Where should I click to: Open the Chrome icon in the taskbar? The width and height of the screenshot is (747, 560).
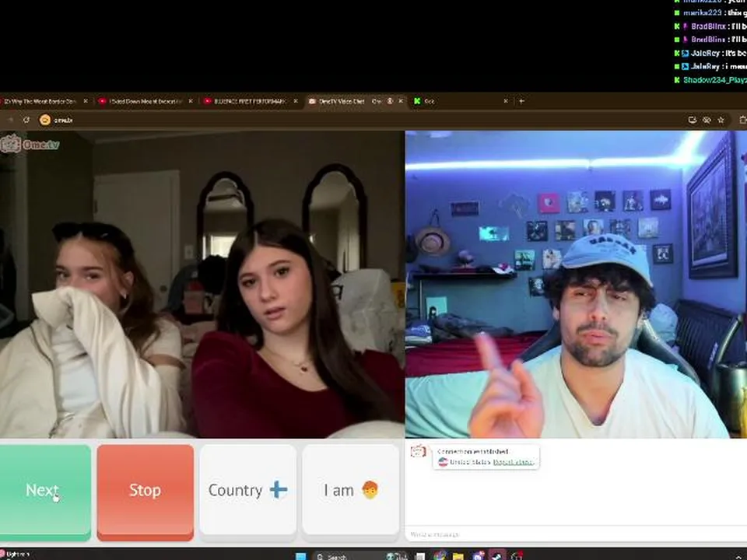[x=440, y=555]
